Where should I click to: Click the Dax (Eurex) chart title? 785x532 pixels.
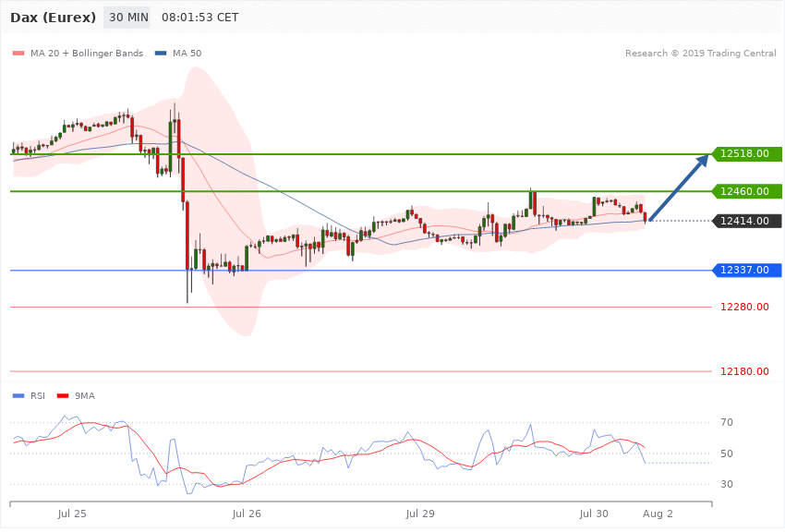click(53, 18)
